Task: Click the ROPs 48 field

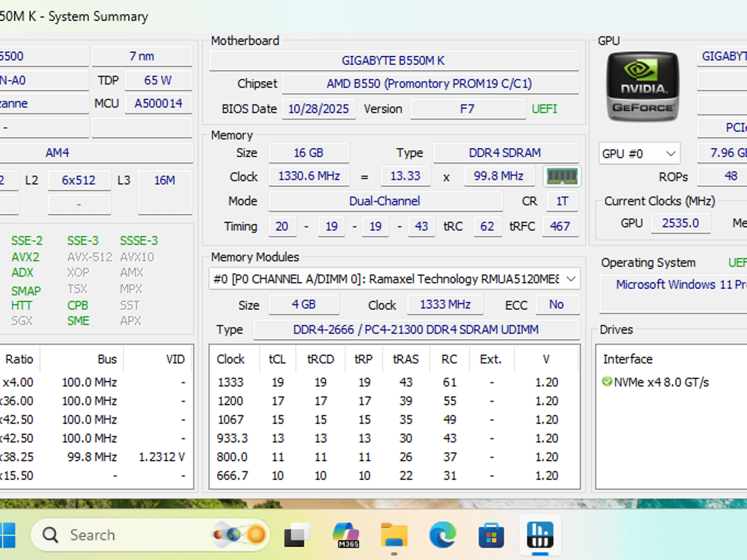Action: click(x=722, y=176)
